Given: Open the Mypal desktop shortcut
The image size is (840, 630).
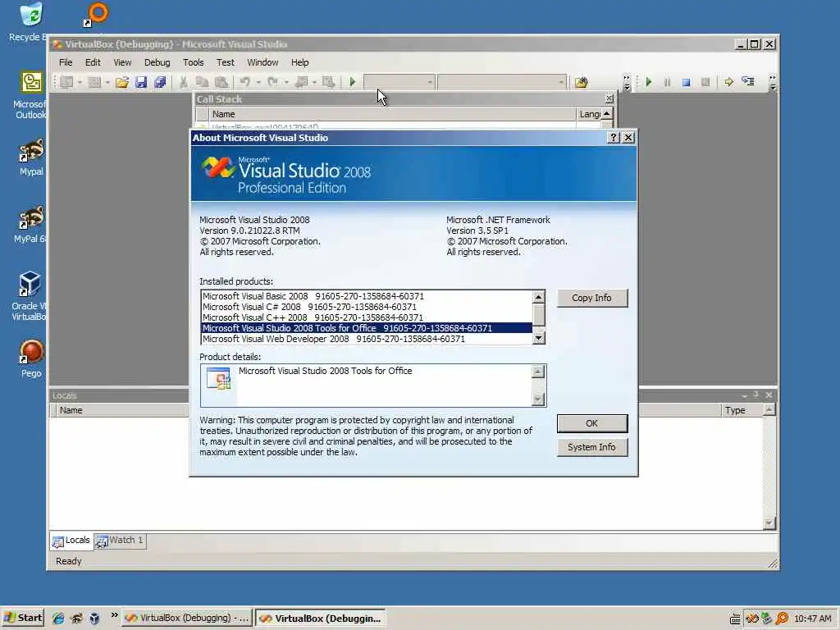Looking at the screenshot, I should pos(31,157).
